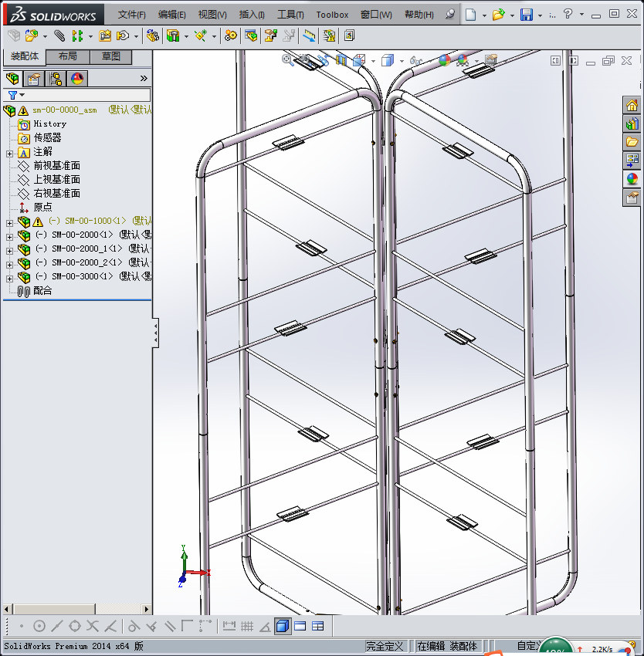Open the DisplayManager color ball tab

[x=76, y=78]
